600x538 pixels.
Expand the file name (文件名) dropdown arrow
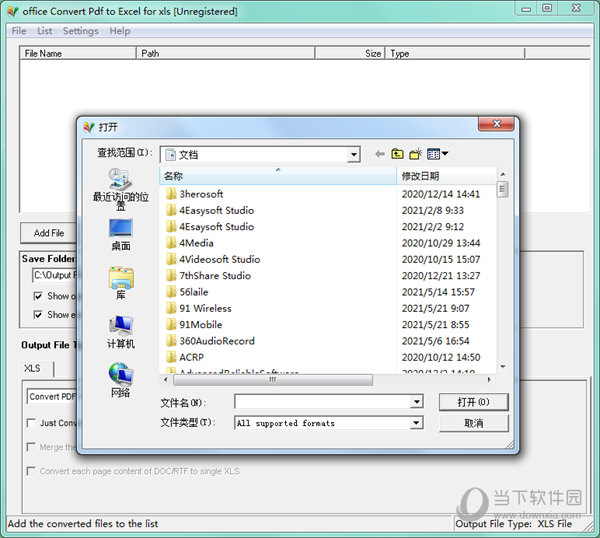(417, 402)
